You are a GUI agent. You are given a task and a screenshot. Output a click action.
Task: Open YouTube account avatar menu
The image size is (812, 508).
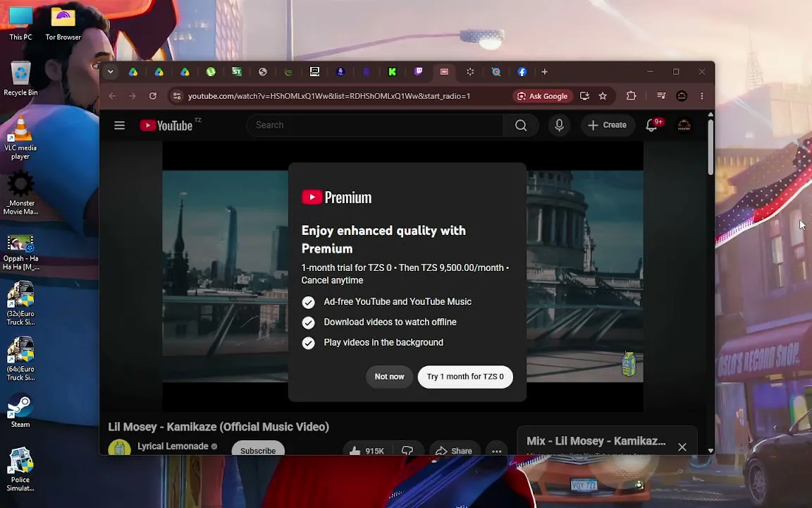tap(684, 125)
